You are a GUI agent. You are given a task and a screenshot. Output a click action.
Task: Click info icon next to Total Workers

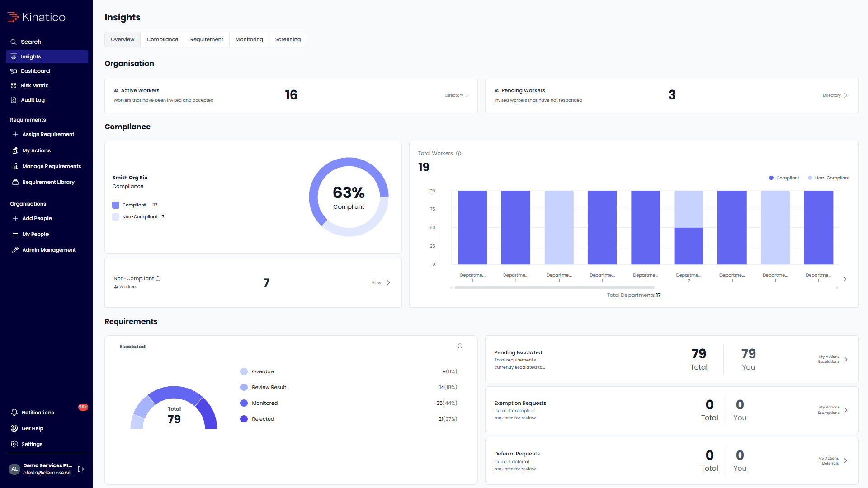click(x=458, y=154)
